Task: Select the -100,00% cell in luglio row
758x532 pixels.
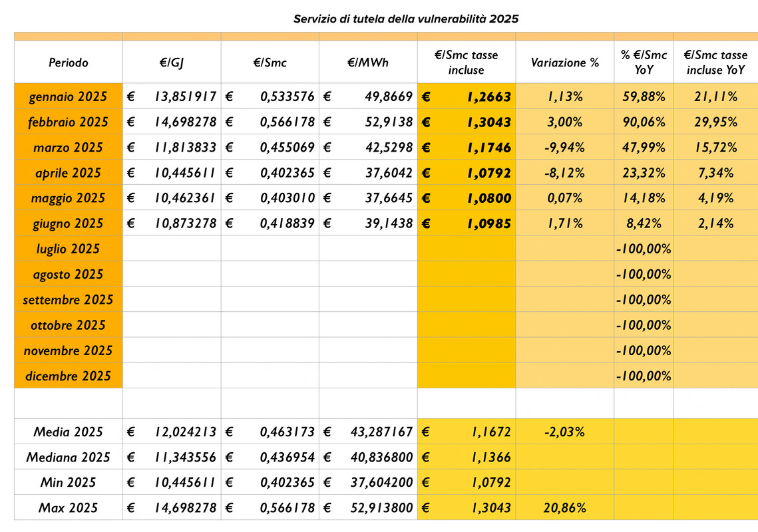Action: (x=644, y=249)
